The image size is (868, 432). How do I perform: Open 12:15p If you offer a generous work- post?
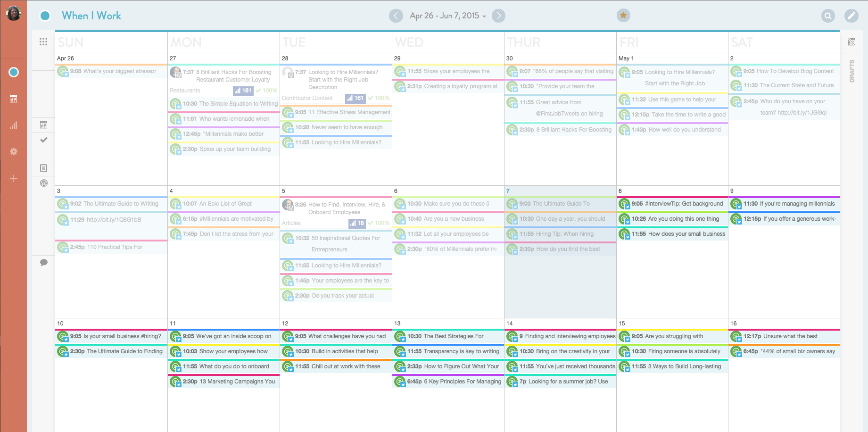tap(785, 219)
